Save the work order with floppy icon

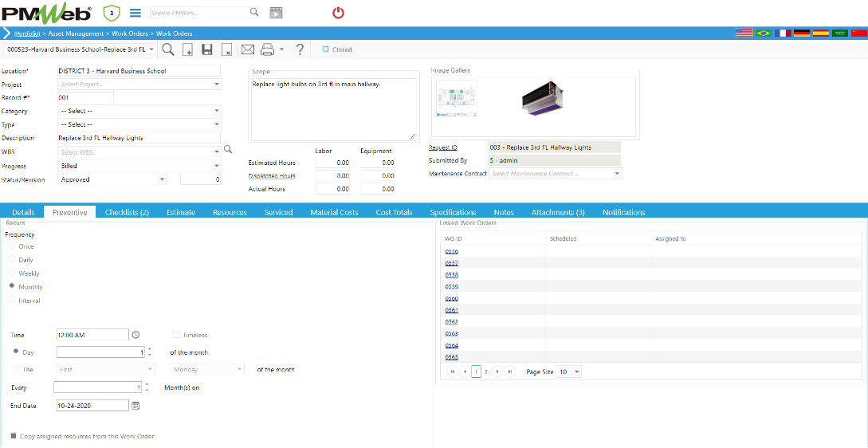207,50
